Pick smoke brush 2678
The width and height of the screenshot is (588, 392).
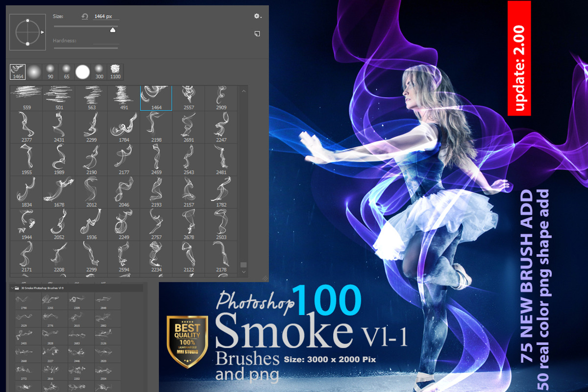coord(189,224)
